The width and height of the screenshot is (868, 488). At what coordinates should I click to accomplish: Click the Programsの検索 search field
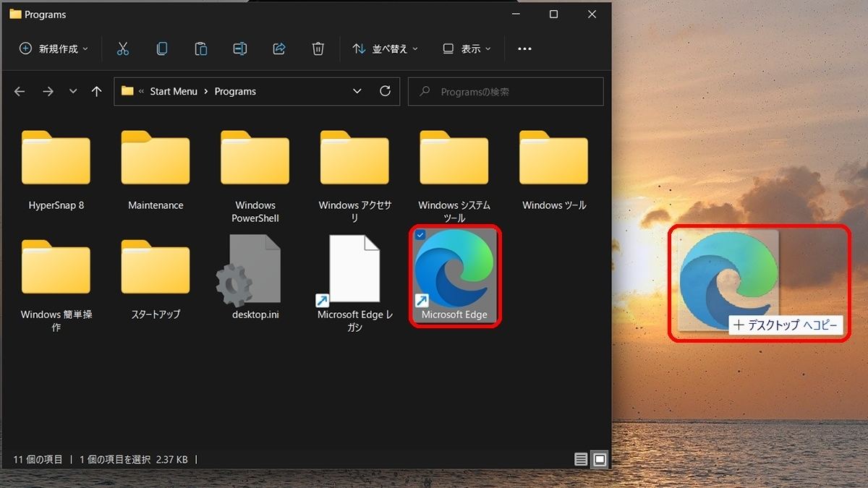[506, 92]
